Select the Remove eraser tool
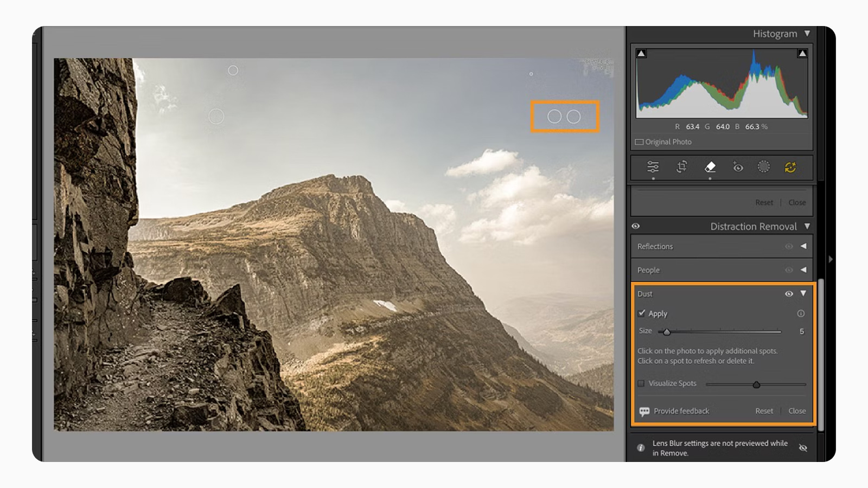 click(x=710, y=167)
